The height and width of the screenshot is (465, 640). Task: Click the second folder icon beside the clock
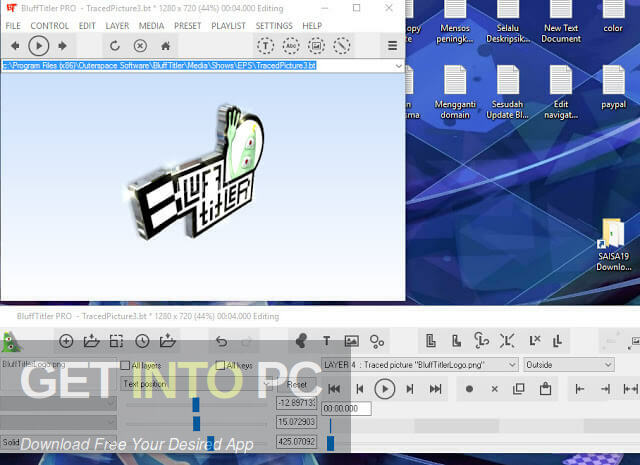[x=167, y=341]
